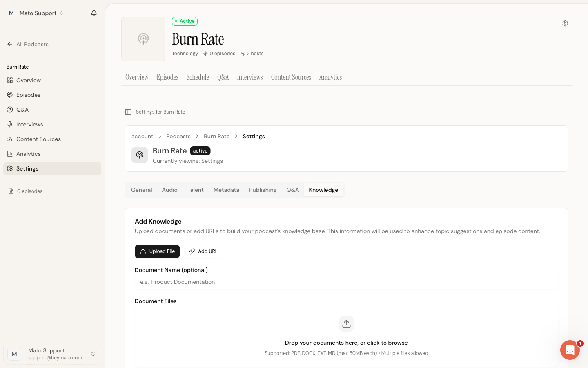Click the Upload File button
The width and height of the screenshot is (588, 368).
(x=157, y=251)
